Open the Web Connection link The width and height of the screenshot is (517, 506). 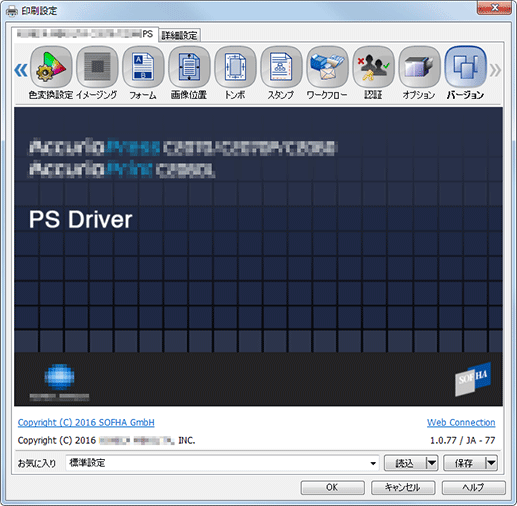pos(461,422)
